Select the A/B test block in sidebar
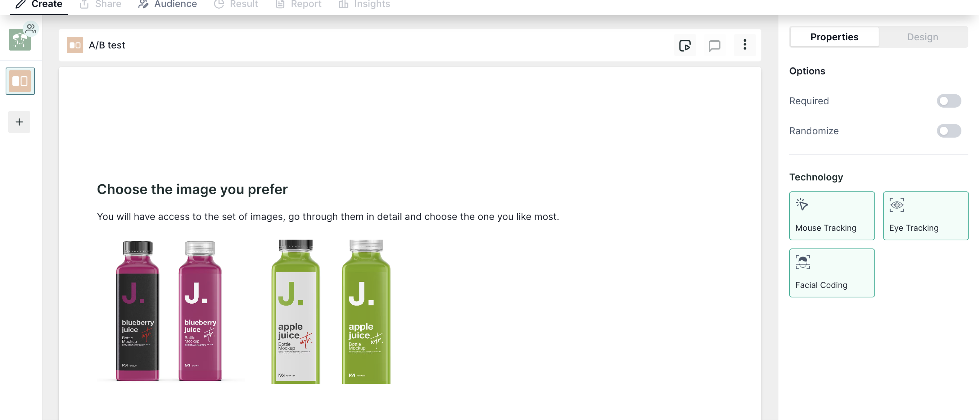 tap(20, 81)
